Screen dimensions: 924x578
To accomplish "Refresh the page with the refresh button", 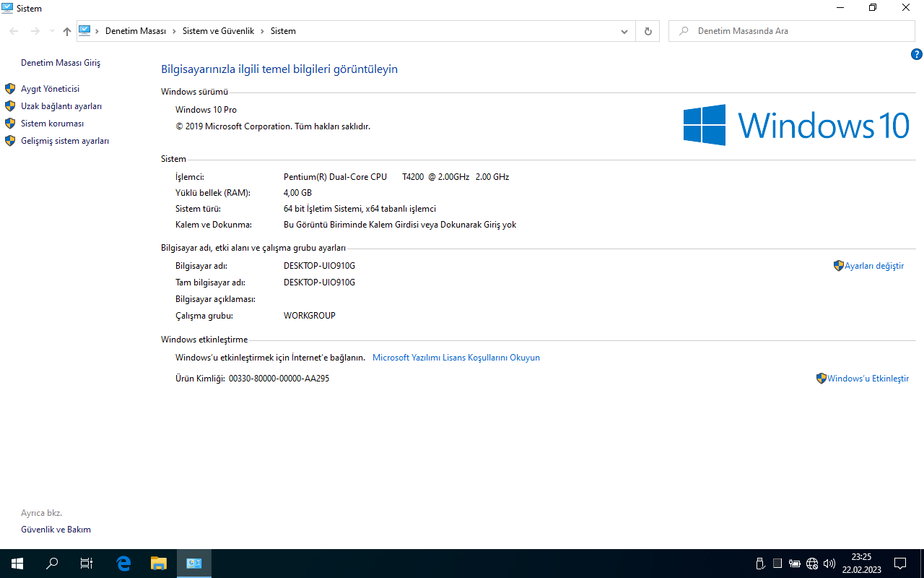I will click(x=648, y=31).
